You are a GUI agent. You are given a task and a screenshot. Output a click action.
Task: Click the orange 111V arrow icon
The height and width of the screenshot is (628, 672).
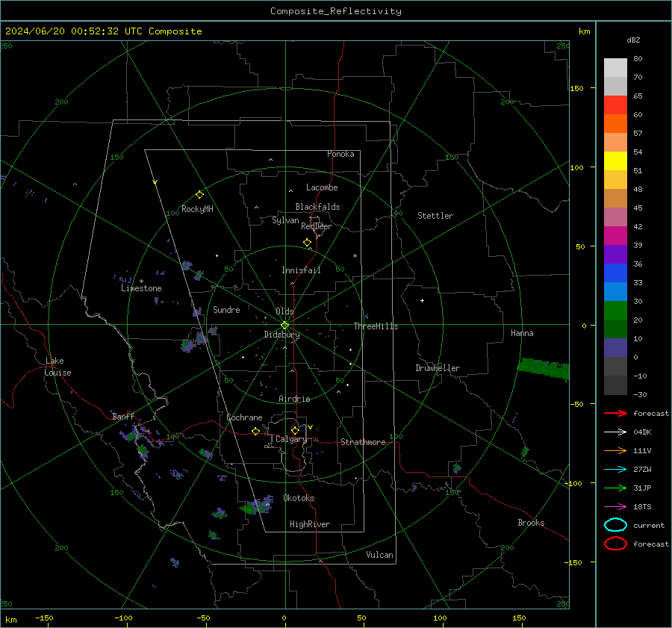pos(615,450)
